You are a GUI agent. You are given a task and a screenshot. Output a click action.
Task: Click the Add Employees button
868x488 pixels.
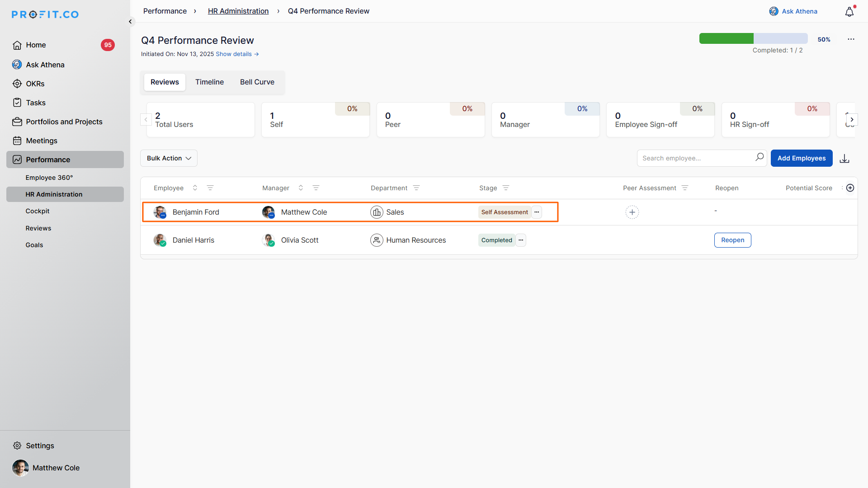tap(801, 158)
